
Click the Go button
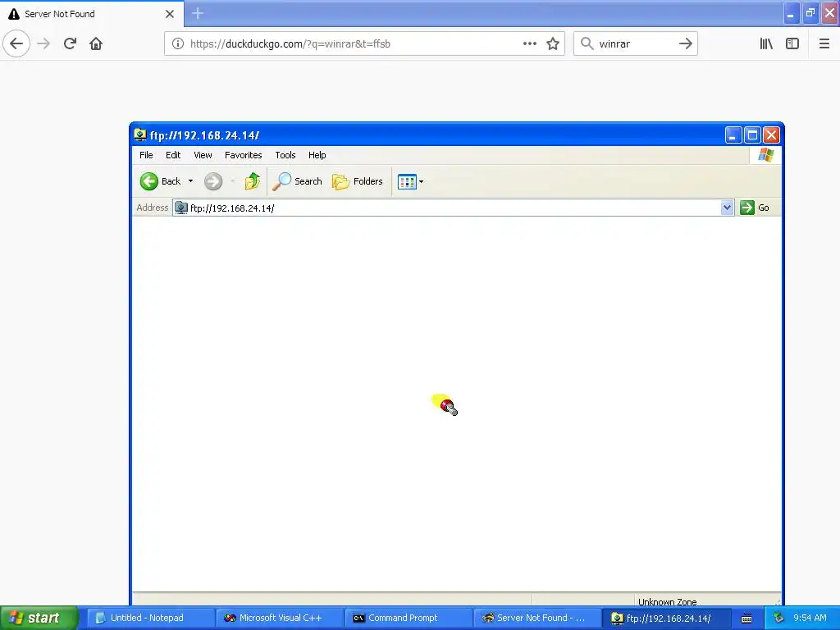tap(755, 208)
